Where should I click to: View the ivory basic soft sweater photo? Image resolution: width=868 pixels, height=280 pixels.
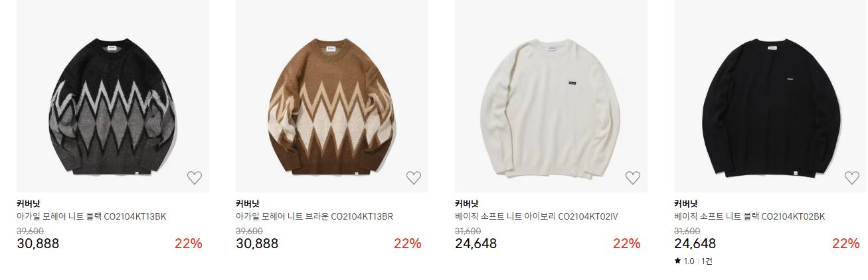(551, 96)
